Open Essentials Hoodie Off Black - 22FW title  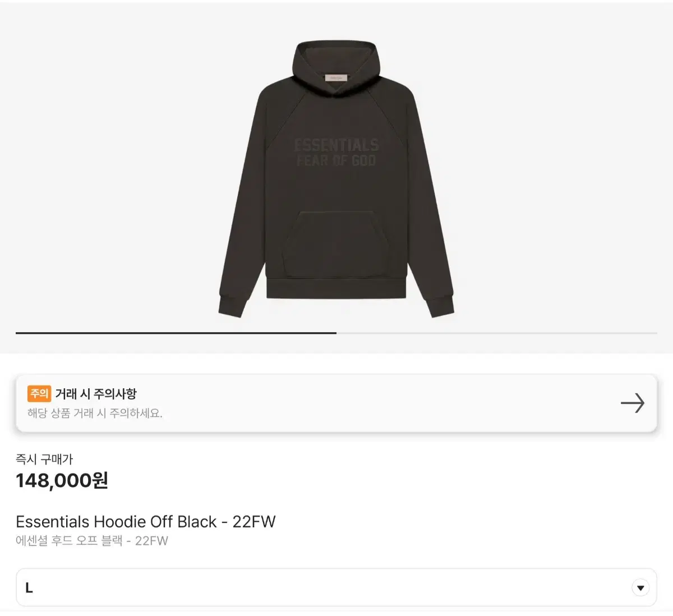pos(146,522)
